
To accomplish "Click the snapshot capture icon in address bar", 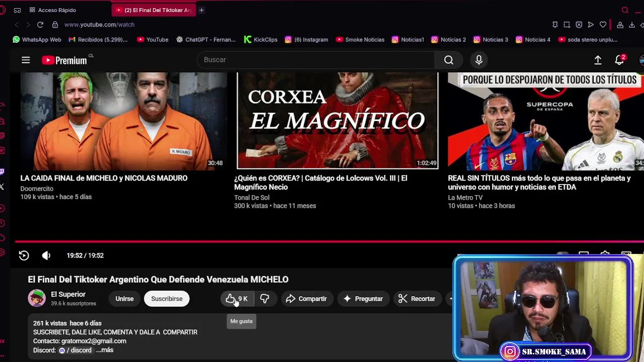I will [567, 24].
